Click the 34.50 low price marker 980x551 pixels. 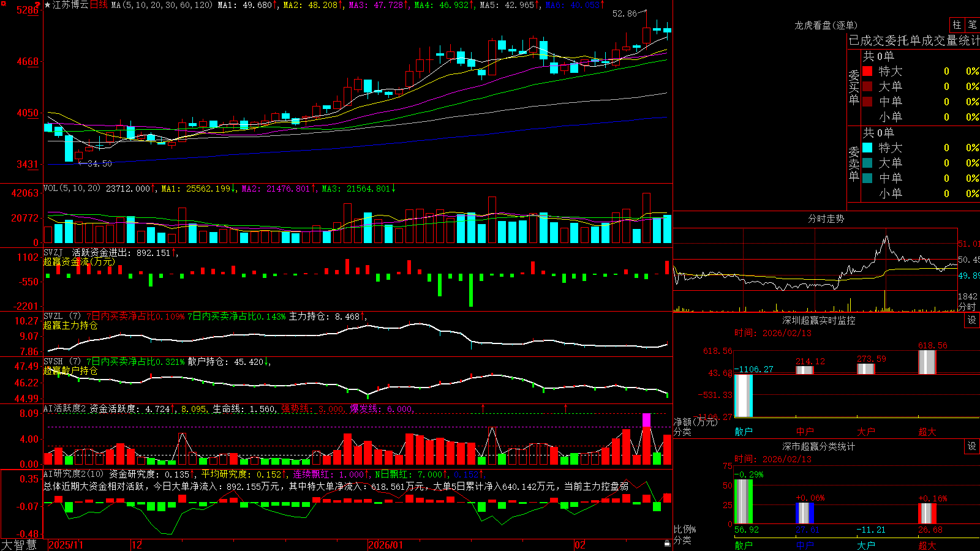(x=100, y=163)
